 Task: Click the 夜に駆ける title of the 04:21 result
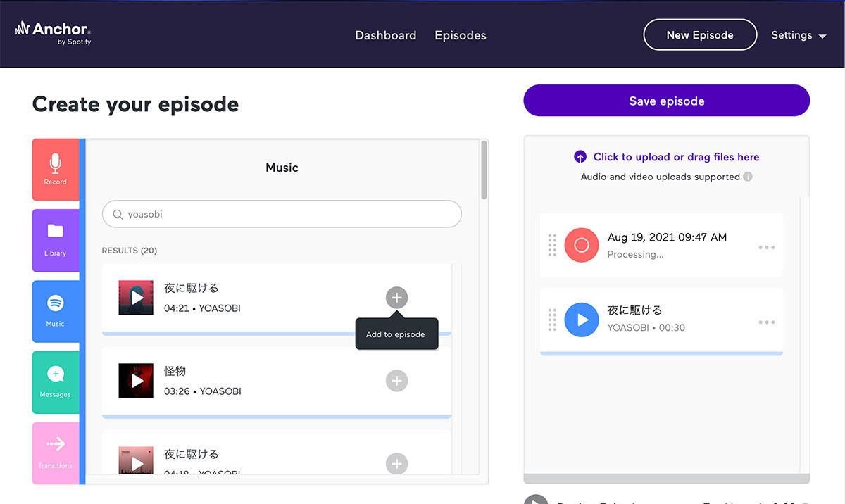[191, 288]
